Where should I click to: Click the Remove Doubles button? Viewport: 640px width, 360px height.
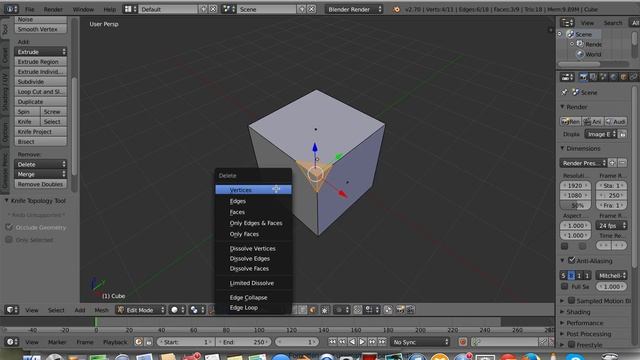coord(41,184)
